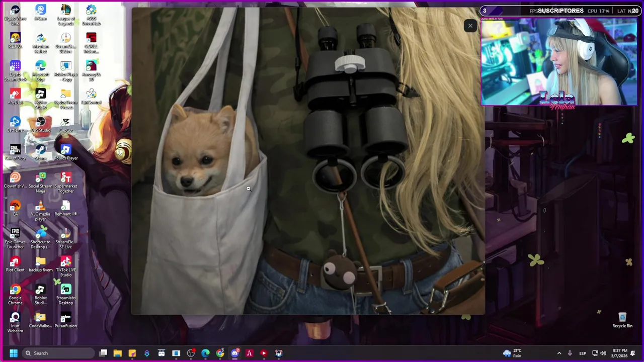Viewport: 644px width, 362px height.
Task: Open Elgato Stream Deck shortcut
Action: [15, 71]
